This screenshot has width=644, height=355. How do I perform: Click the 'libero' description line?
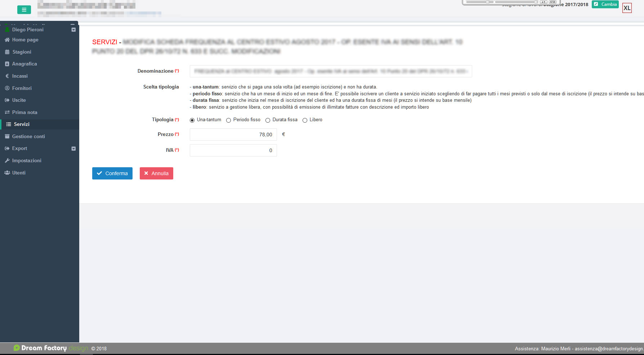click(x=309, y=107)
